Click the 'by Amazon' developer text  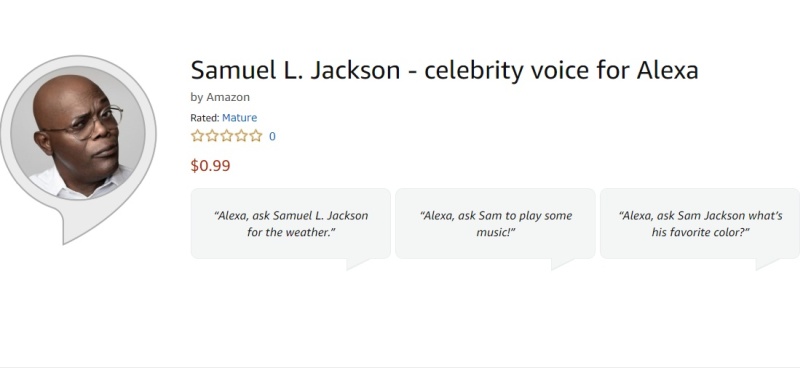220,97
